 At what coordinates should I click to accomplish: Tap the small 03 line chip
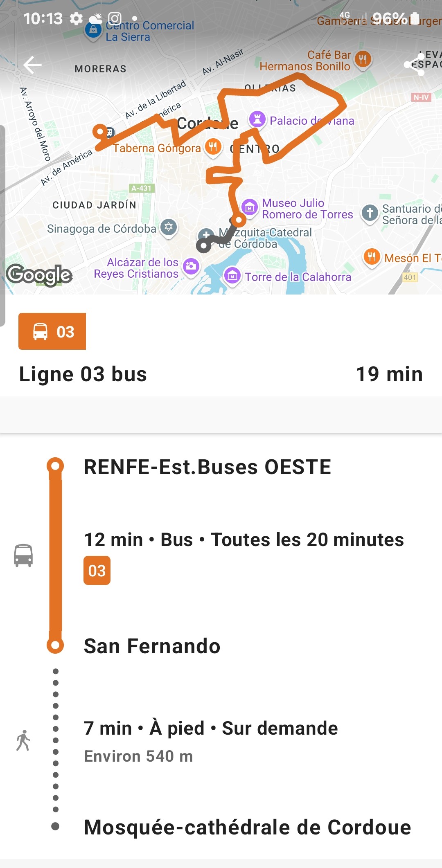[97, 571]
